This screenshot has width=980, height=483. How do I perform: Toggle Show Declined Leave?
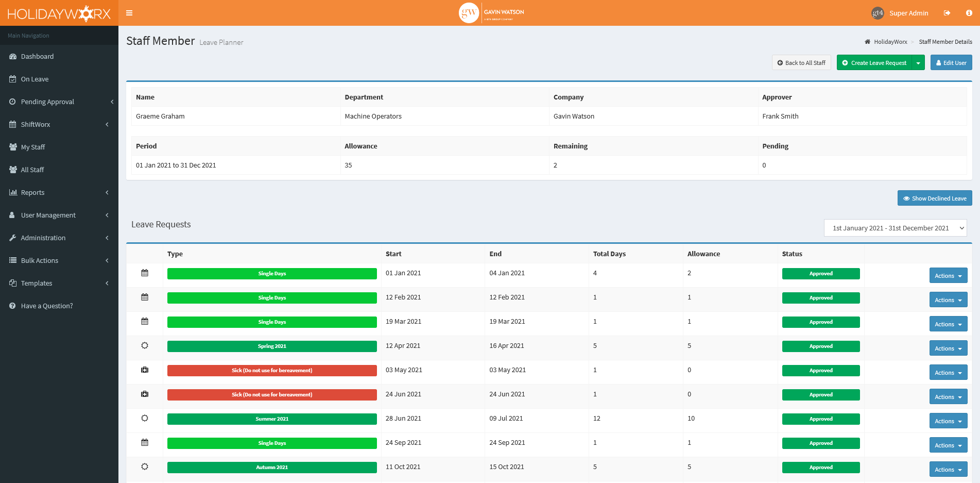click(x=934, y=198)
